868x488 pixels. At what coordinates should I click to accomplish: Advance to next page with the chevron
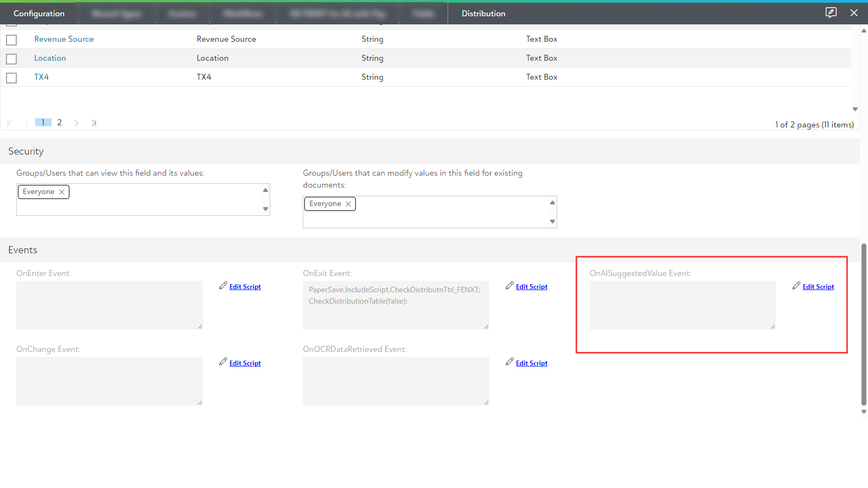[x=76, y=123]
